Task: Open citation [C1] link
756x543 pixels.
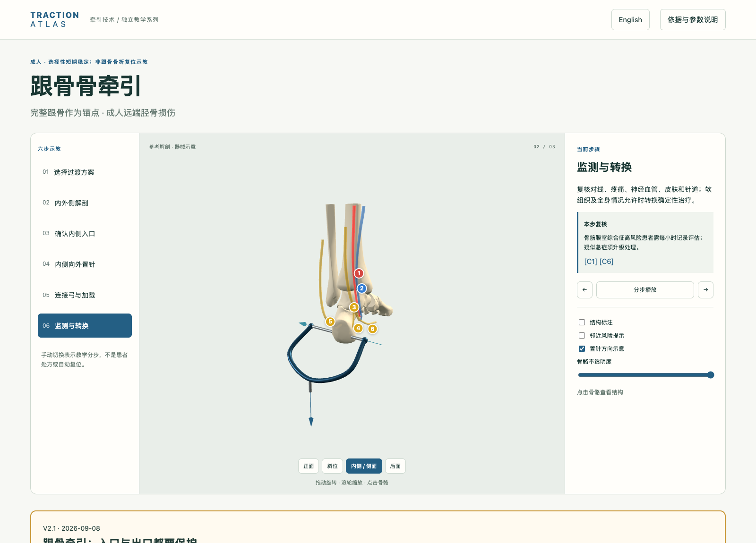Action: (x=591, y=262)
